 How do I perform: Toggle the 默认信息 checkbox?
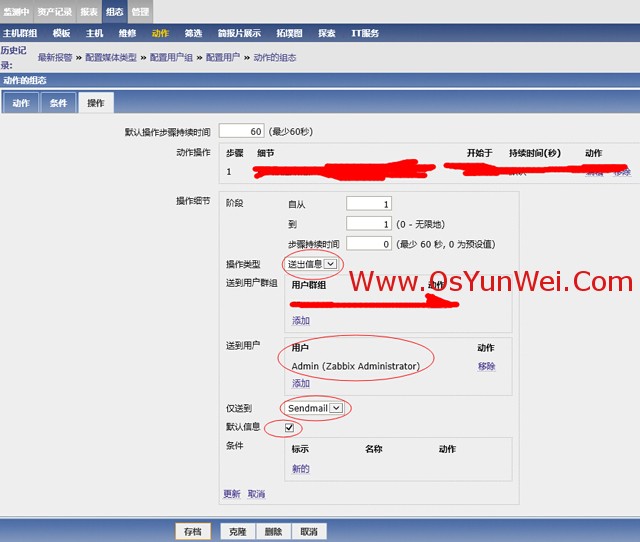pos(289,427)
